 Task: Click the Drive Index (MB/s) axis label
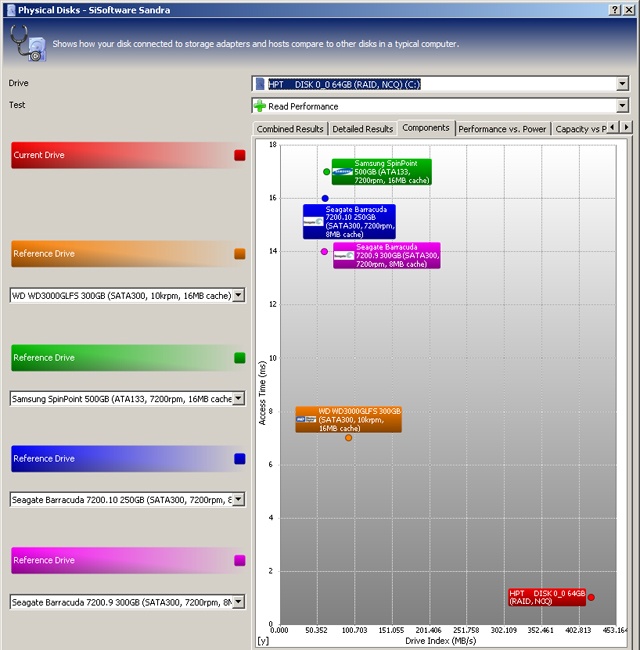point(441,640)
